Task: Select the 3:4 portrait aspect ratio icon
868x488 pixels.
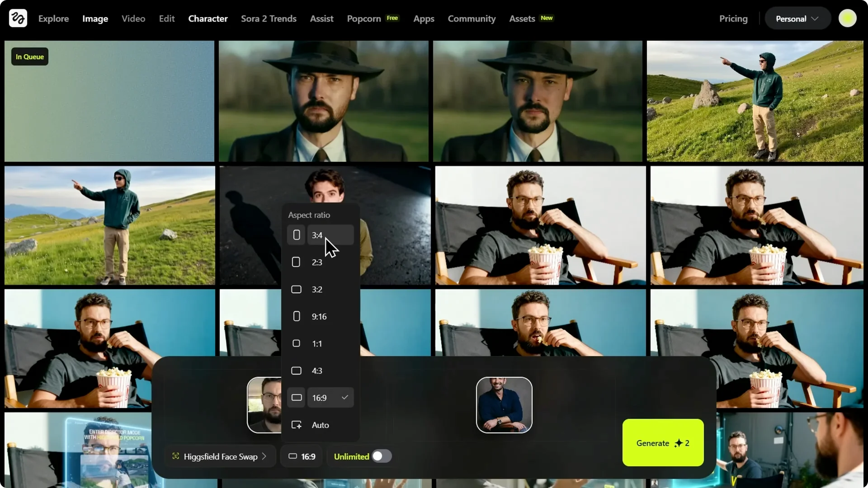Action: [x=296, y=235]
